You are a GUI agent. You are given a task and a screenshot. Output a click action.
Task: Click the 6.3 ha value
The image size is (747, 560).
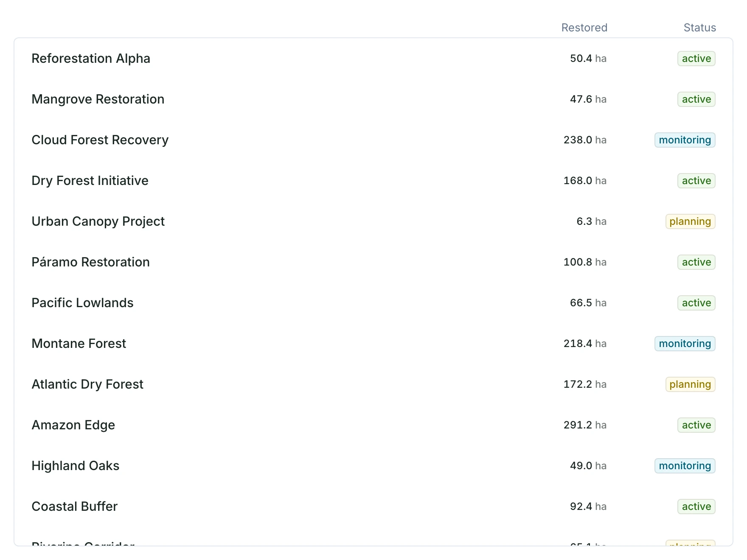click(x=592, y=221)
